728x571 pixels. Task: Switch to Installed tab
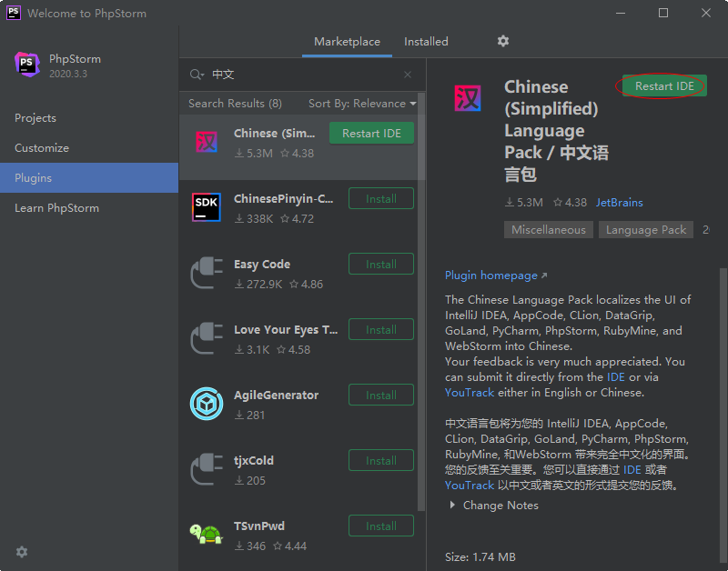pos(426,41)
